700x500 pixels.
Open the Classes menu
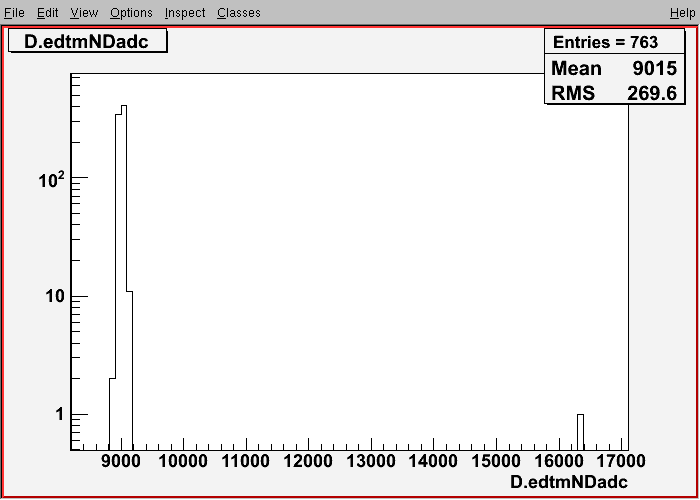pyautogui.click(x=239, y=13)
